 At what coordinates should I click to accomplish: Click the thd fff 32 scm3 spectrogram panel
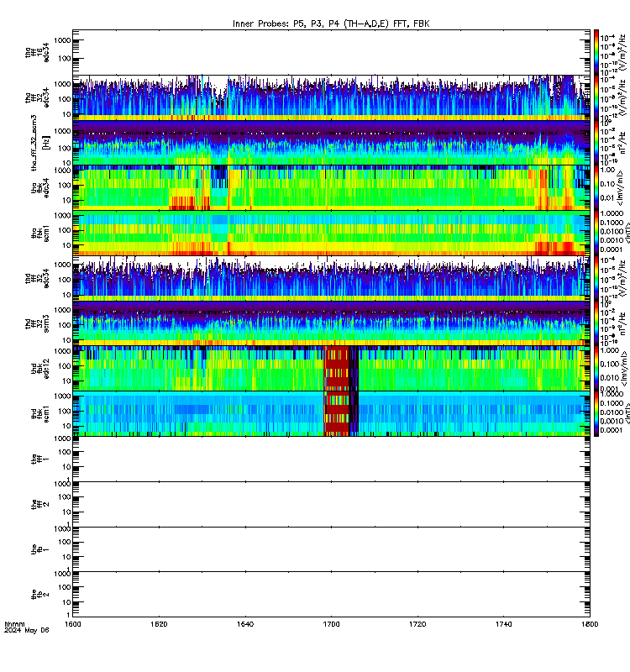pos(331,323)
